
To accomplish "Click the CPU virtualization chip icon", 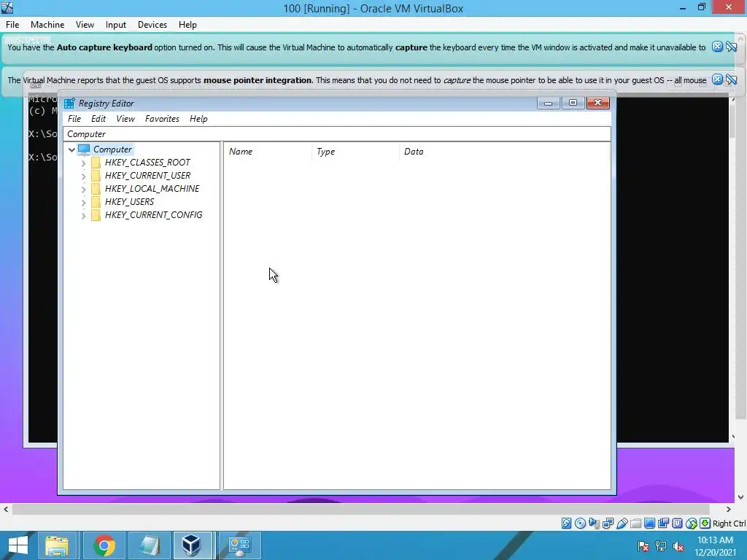I will coord(676,524).
